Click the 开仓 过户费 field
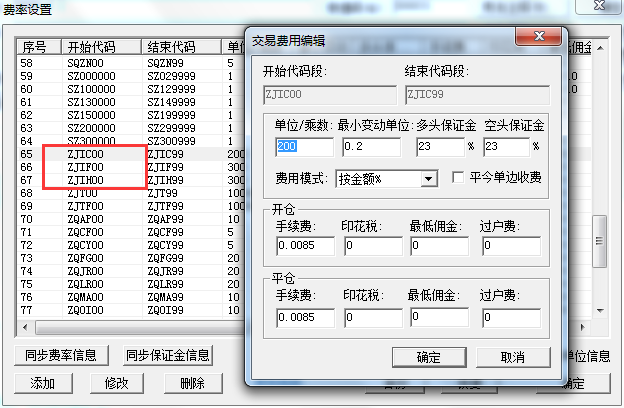 511,246
